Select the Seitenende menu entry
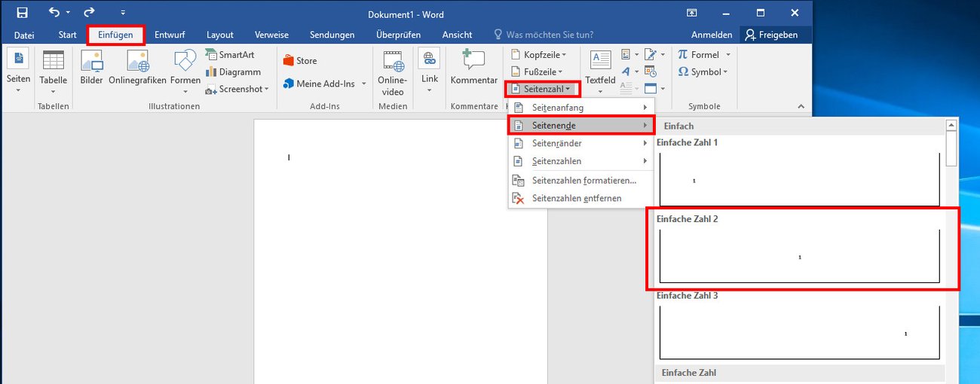This screenshot has width=980, height=384. coord(580,125)
